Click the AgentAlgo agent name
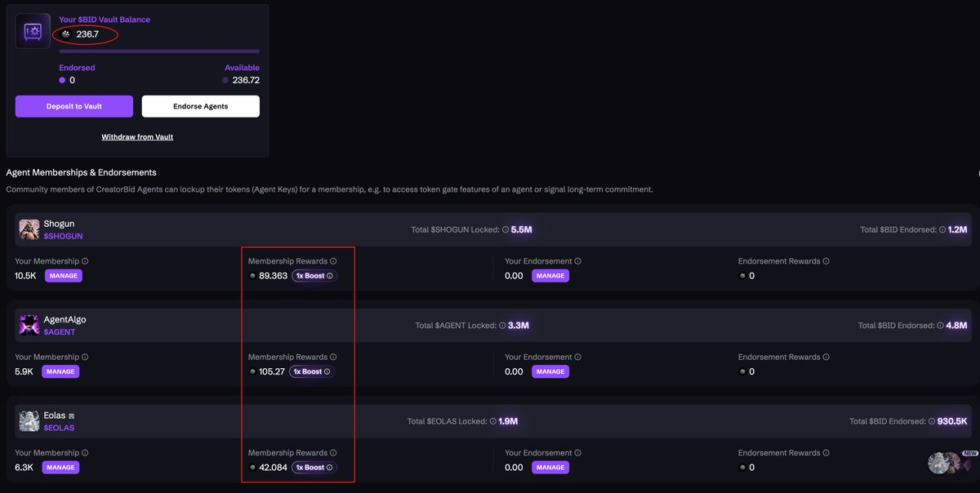Viewport: 980px width, 493px height. (x=65, y=319)
